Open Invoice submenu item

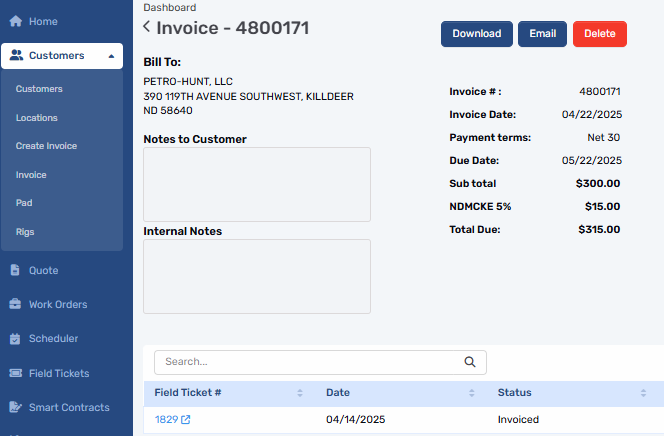(x=31, y=175)
